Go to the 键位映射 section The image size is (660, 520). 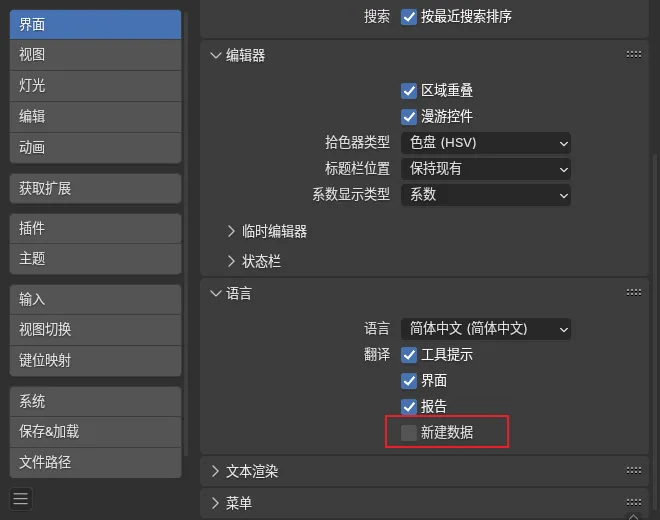coord(95,360)
